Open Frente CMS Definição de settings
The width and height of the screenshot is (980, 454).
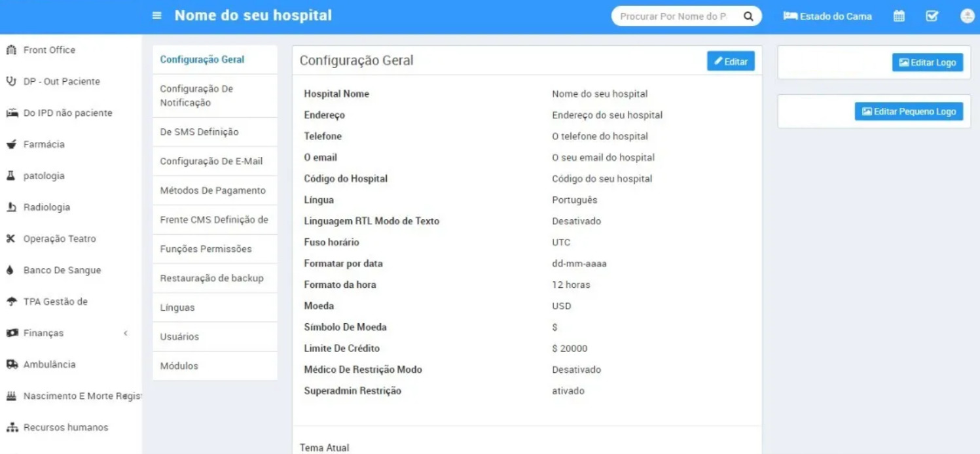215,220
